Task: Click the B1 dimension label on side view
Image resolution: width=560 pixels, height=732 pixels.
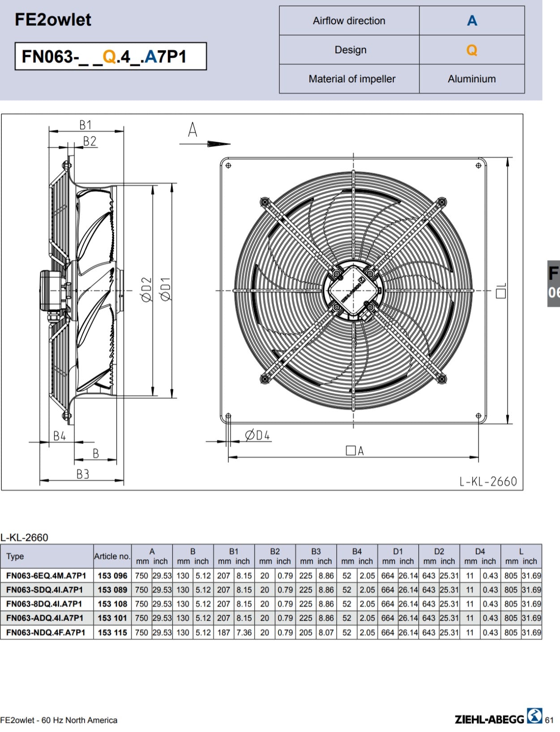Action: click(85, 125)
